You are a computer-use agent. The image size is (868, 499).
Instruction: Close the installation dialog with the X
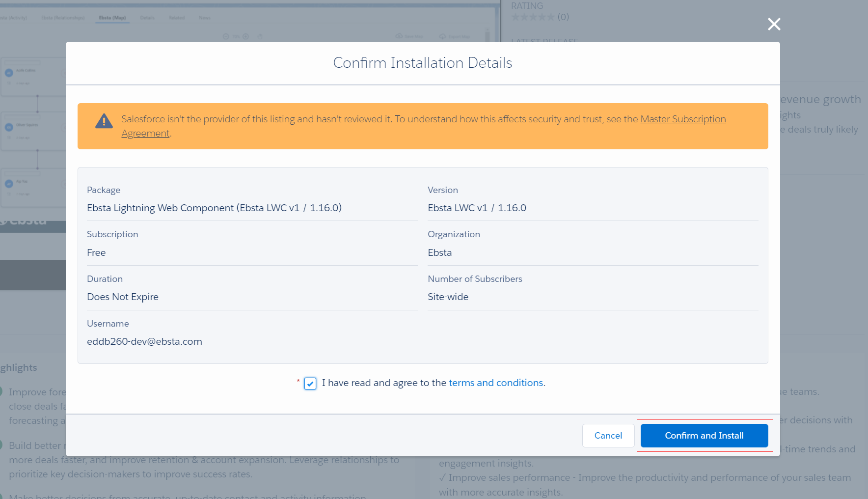pyautogui.click(x=774, y=24)
